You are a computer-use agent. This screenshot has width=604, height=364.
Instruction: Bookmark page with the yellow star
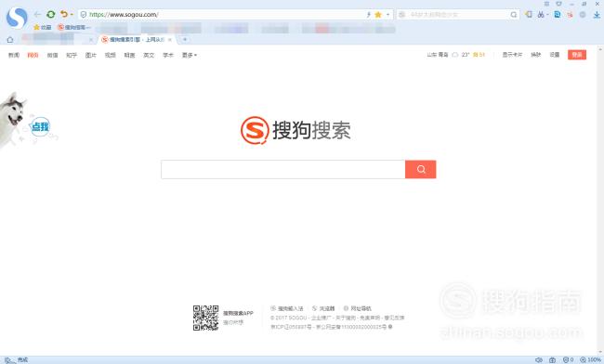pyautogui.click(x=378, y=15)
